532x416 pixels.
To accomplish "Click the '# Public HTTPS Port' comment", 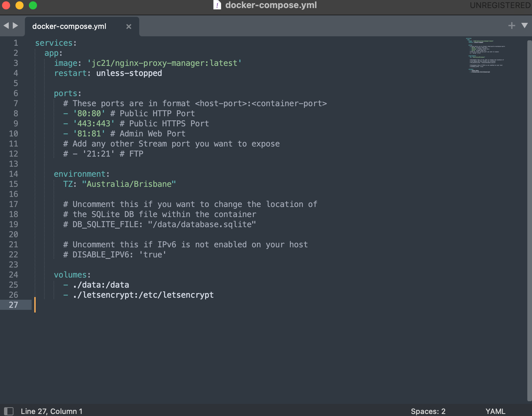I will 164,124.
